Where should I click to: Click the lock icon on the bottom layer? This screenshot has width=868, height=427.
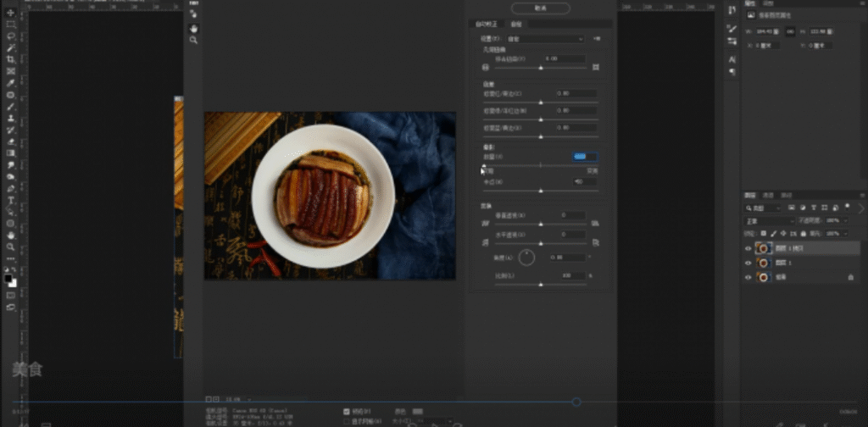(x=851, y=277)
